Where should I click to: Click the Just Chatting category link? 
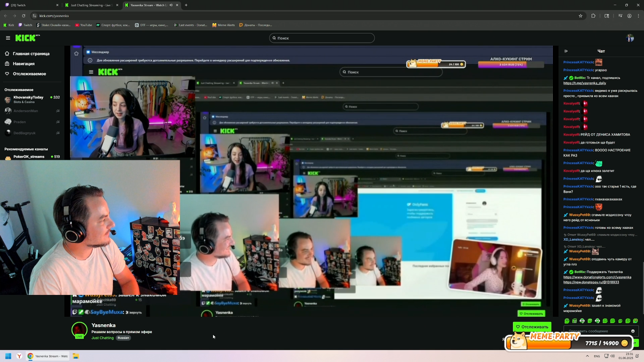point(102,338)
